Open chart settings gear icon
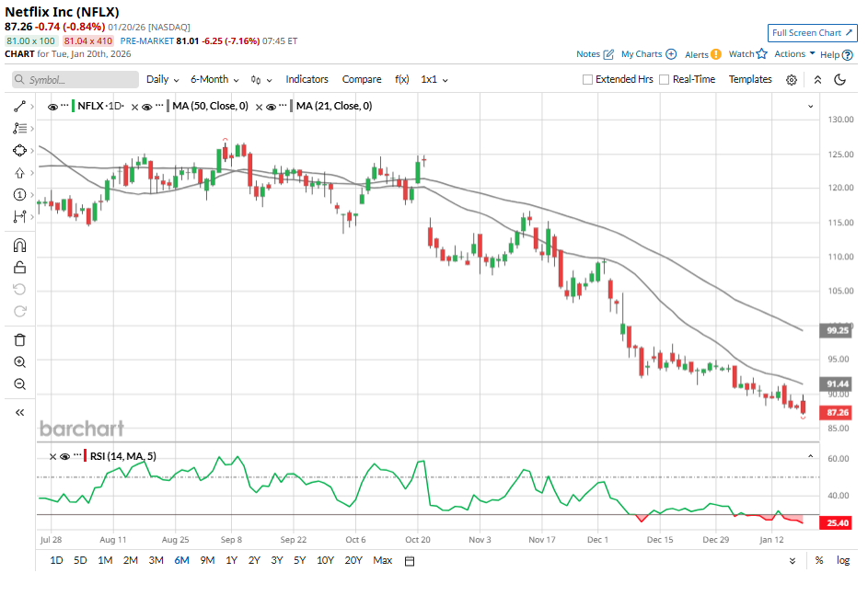 (792, 80)
